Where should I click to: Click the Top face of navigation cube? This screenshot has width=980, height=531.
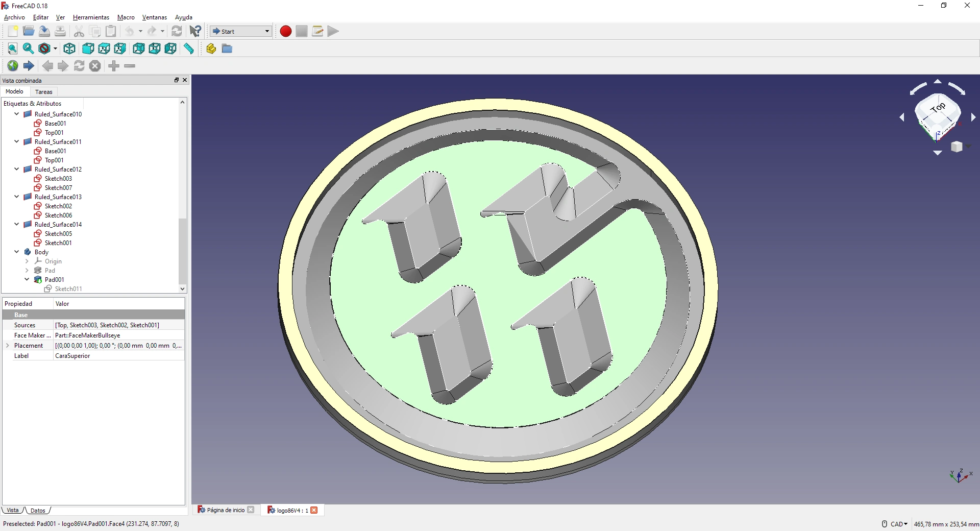(938, 108)
